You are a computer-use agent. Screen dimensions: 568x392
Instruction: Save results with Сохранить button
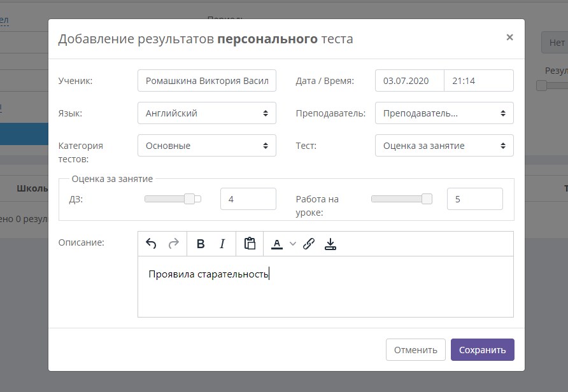pos(482,349)
